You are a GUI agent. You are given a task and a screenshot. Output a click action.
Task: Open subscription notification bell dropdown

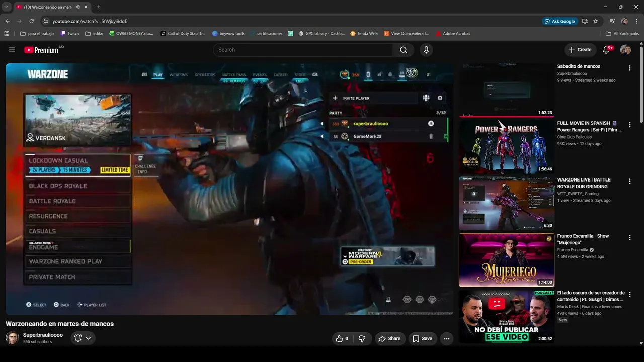click(83, 338)
